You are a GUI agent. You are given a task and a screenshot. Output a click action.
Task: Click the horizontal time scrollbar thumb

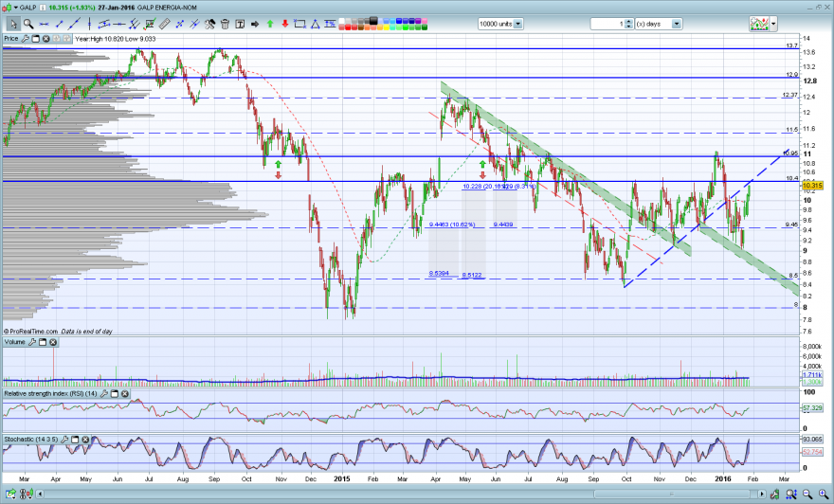[x=672, y=494]
